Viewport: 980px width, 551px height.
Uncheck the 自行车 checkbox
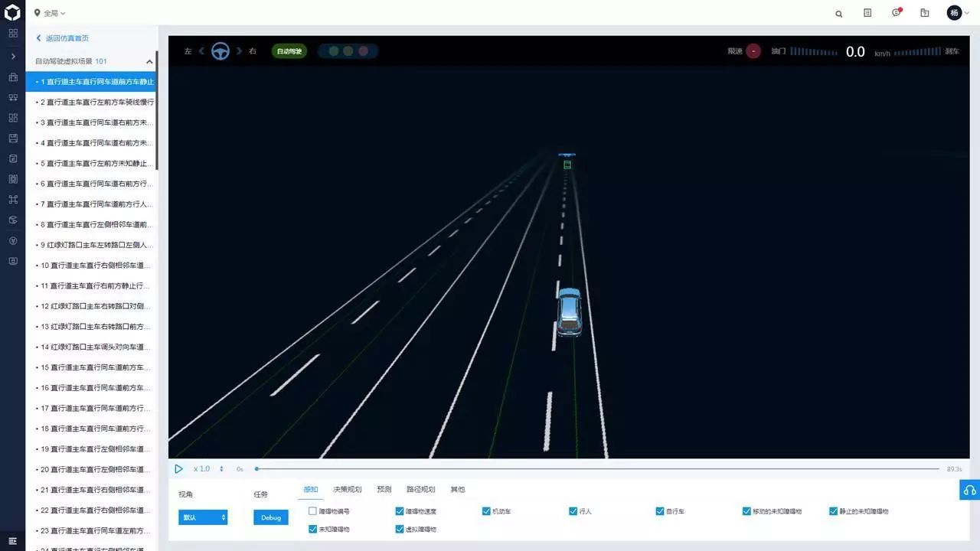click(660, 511)
